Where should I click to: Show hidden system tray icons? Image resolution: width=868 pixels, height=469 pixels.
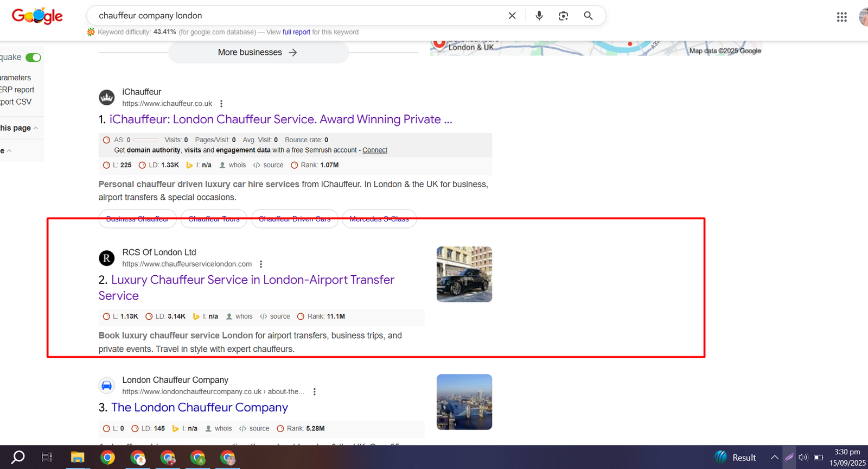click(x=774, y=458)
